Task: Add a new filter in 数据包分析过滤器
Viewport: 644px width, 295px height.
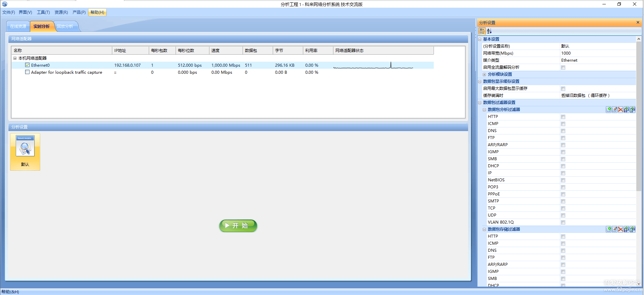Action: point(608,110)
